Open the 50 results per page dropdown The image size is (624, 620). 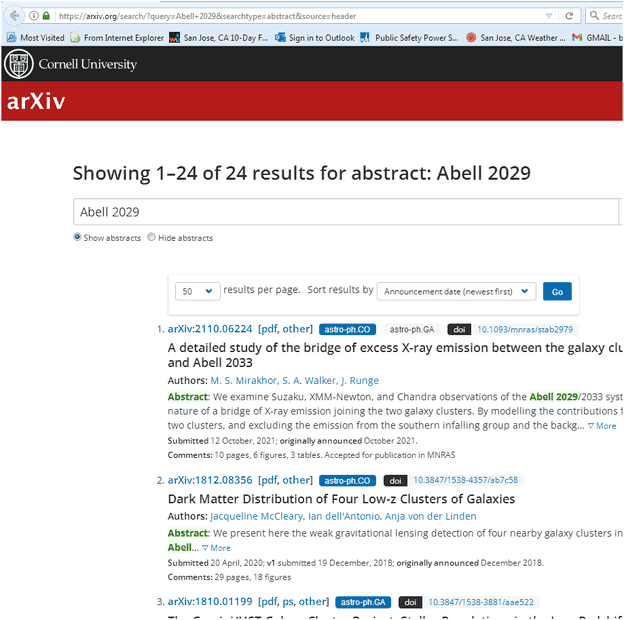pyautogui.click(x=197, y=291)
